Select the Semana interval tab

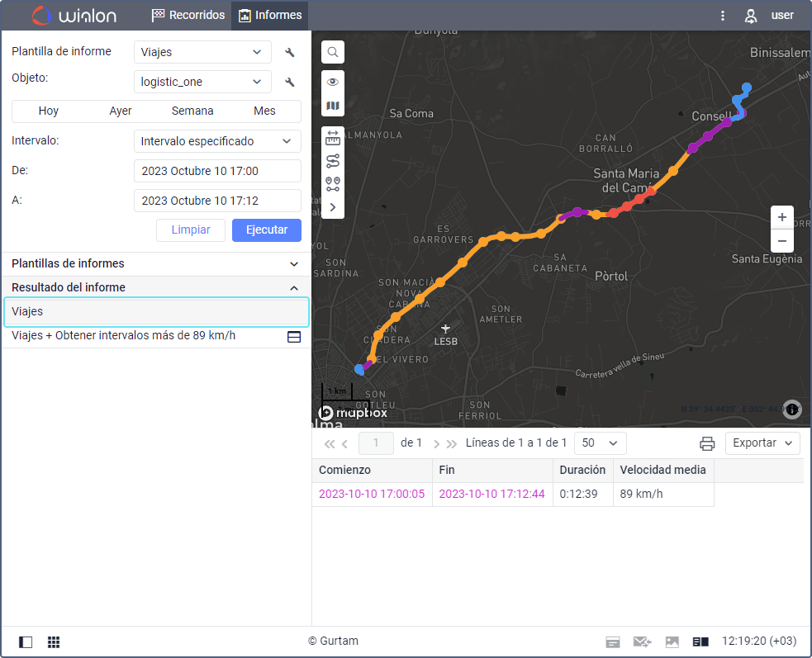[x=192, y=111]
